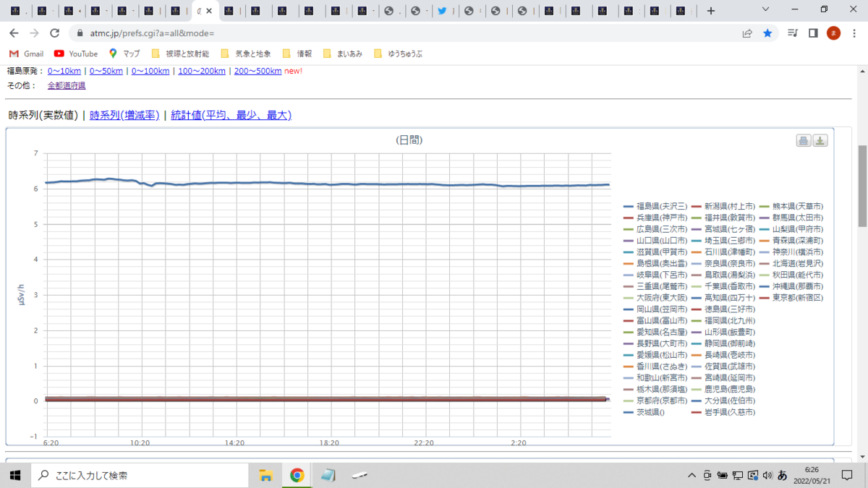Show hidden system tray icons
Image resolution: width=868 pixels, height=488 pixels.
click(x=692, y=475)
